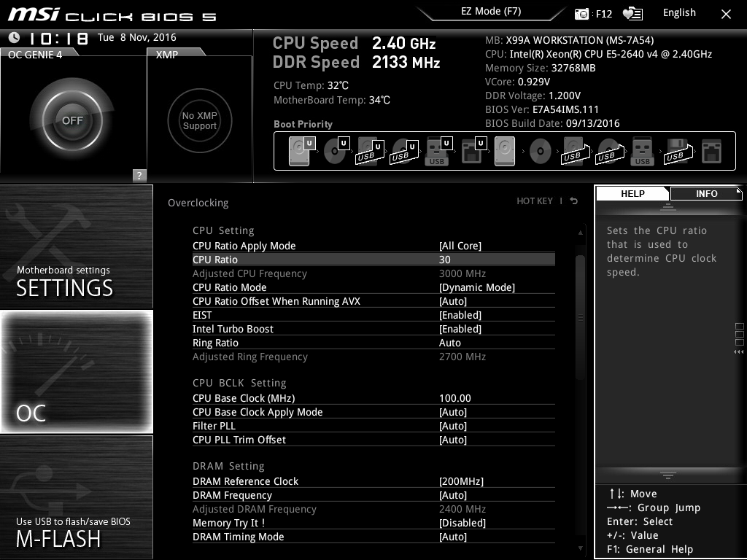
Task: Click the back arrow beside HOT KEY
Action: [574, 201]
